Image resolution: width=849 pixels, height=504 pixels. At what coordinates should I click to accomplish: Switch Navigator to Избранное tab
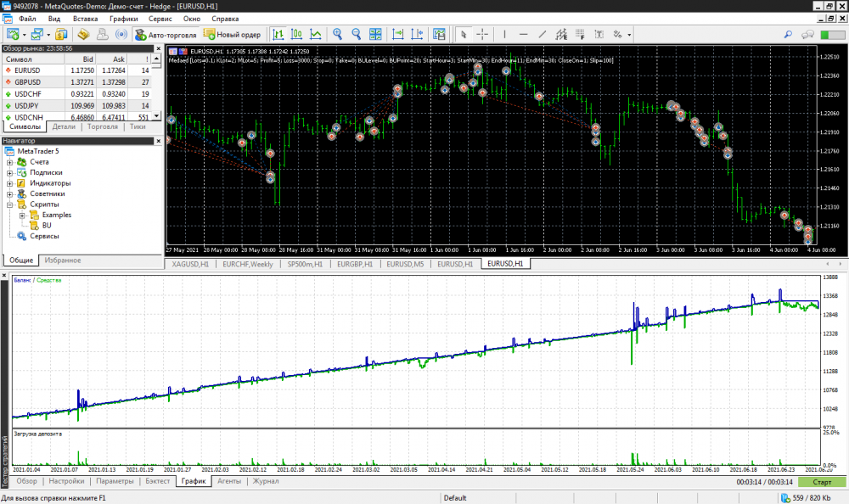(x=63, y=260)
